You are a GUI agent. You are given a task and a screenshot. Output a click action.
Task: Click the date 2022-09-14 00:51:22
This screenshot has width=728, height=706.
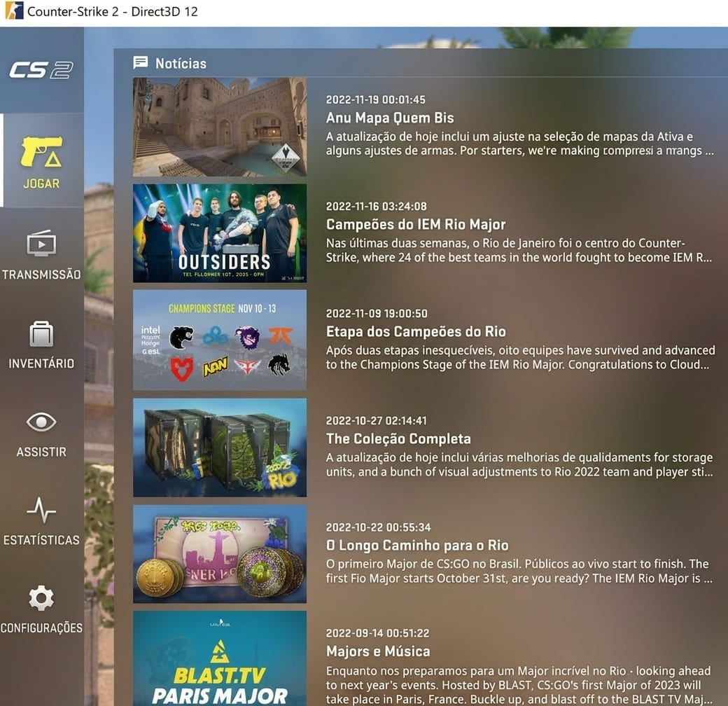click(x=377, y=634)
